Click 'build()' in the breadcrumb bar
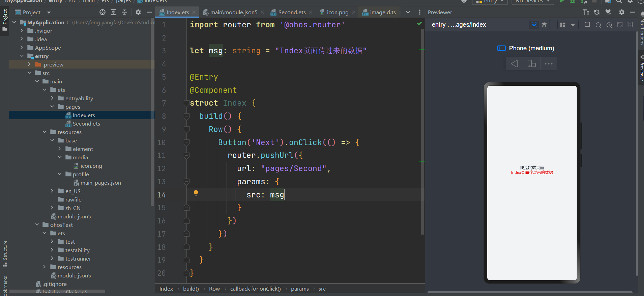 pyautogui.click(x=191, y=289)
